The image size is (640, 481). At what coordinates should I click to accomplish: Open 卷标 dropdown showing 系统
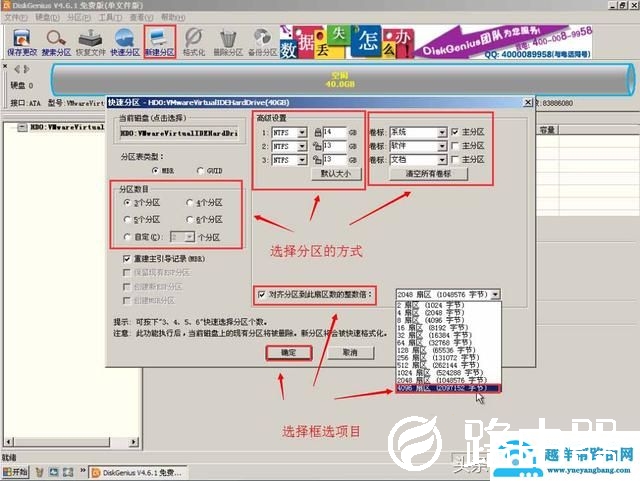click(x=442, y=132)
